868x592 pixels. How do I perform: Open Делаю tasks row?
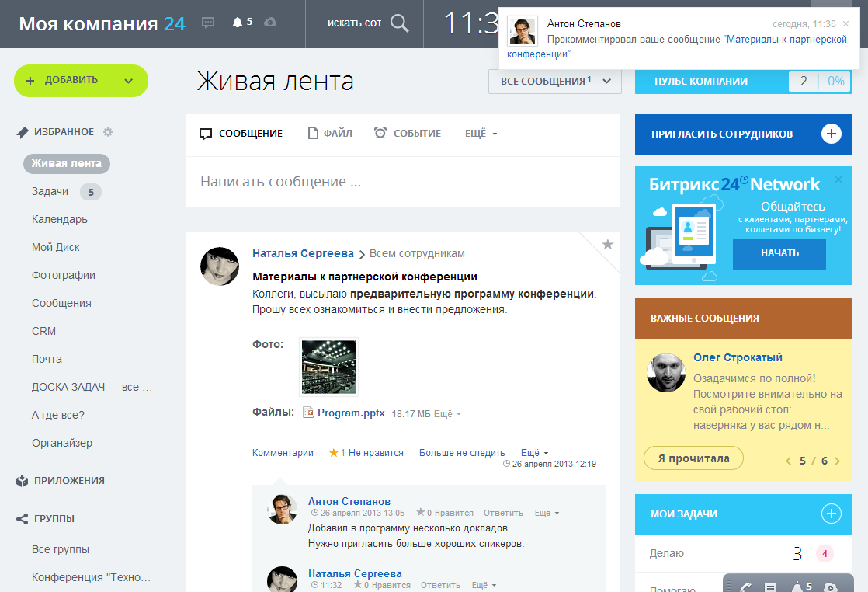pos(744,553)
